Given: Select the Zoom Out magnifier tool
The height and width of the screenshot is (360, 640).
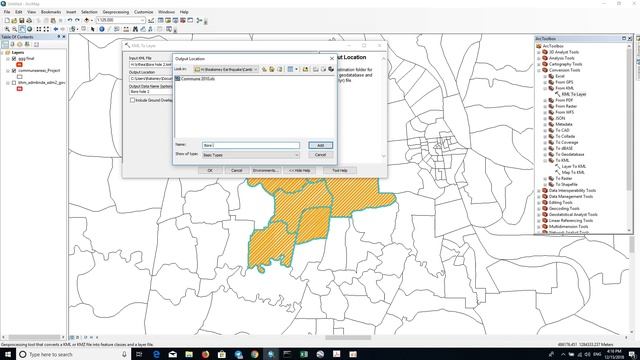Looking at the screenshot, I should click(14, 29).
